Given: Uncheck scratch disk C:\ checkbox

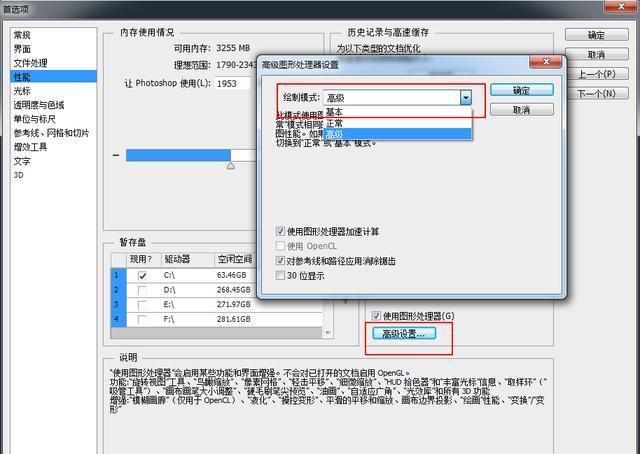Looking at the screenshot, I should point(142,275).
